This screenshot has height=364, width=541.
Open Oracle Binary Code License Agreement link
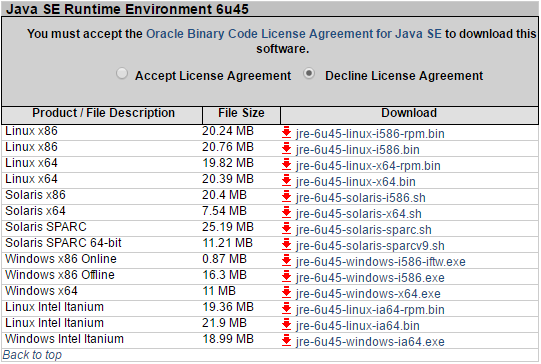pyautogui.click(x=294, y=34)
